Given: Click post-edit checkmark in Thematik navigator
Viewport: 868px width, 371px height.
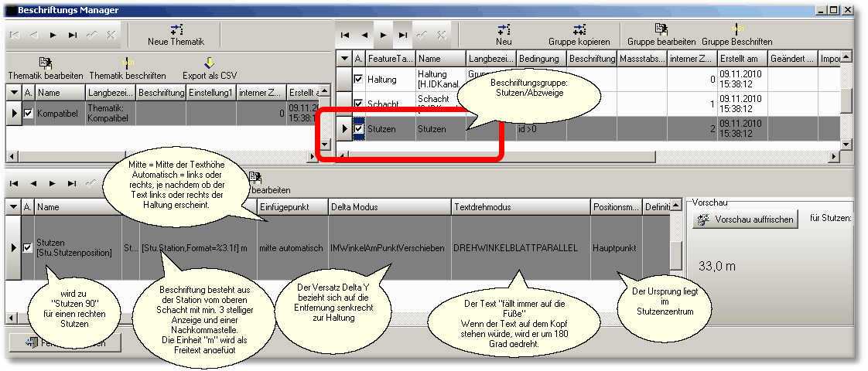Looking at the screenshot, I should tap(92, 35).
